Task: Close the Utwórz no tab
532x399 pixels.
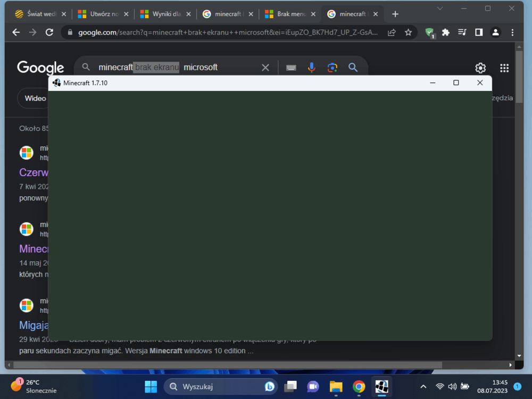Action: (126, 14)
